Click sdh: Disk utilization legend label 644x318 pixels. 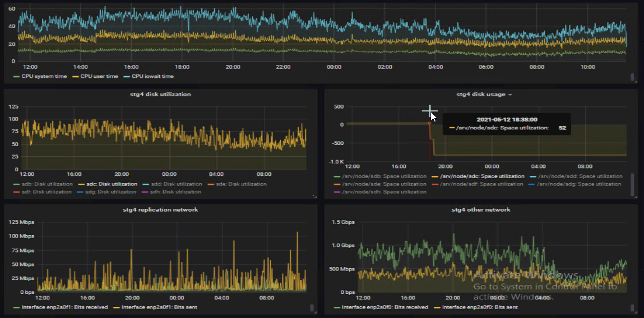coord(175,191)
